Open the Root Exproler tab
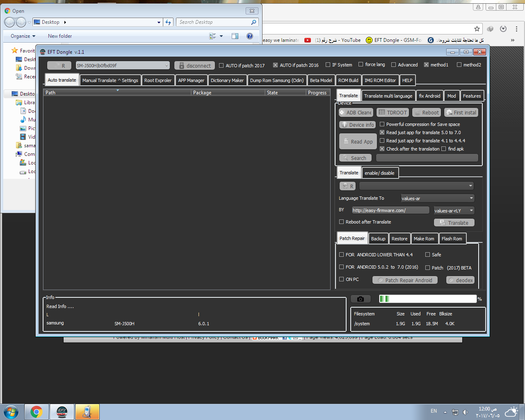Viewport: 525px width, 420px height. click(158, 80)
